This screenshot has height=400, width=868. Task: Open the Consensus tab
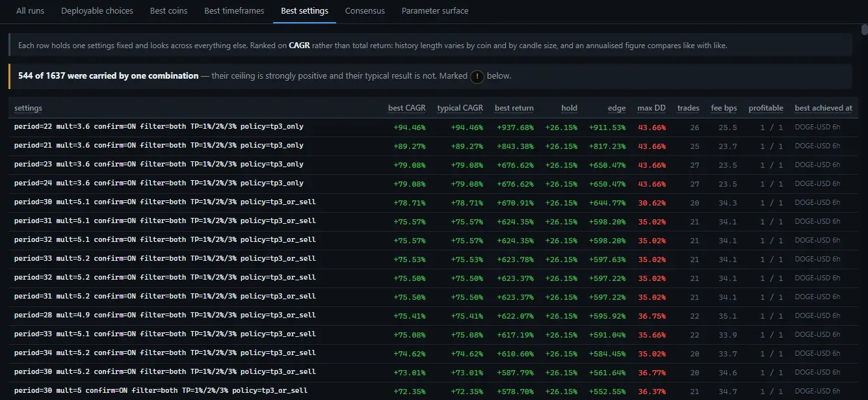pyautogui.click(x=365, y=11)
